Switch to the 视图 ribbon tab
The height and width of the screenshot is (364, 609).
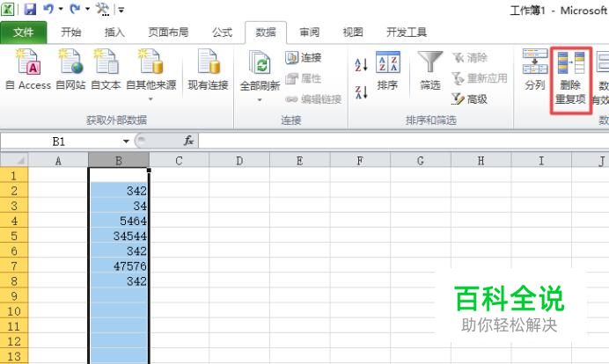[x=353, y=33]
